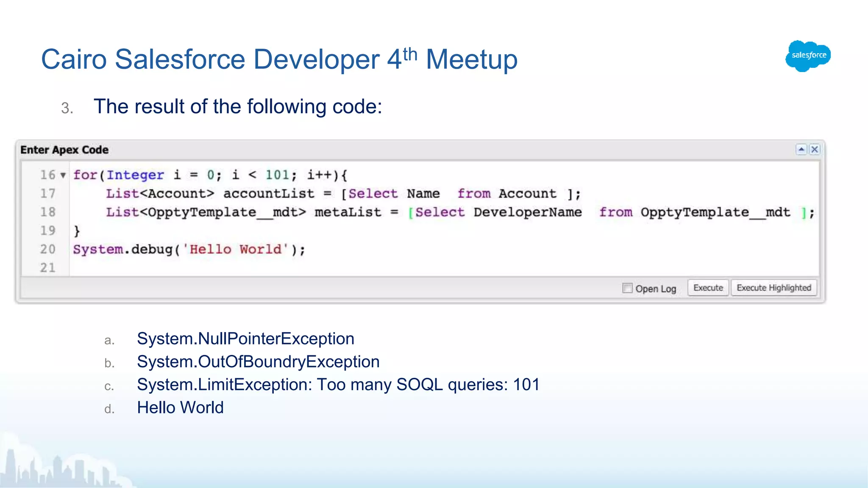Collapse the for loop at line 16
The image size is (868, 488).
63,175
